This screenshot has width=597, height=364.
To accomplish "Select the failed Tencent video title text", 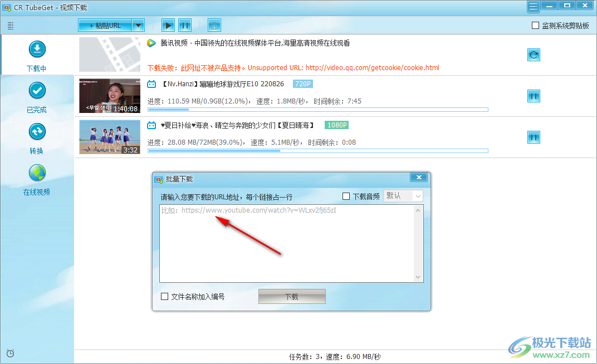I will (x=255, y=43).
